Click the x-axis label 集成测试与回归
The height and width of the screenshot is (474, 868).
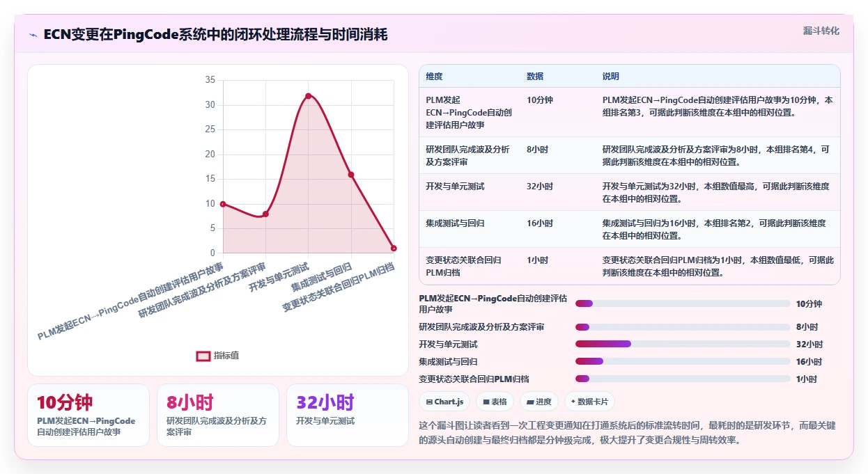tap(322, 277)
